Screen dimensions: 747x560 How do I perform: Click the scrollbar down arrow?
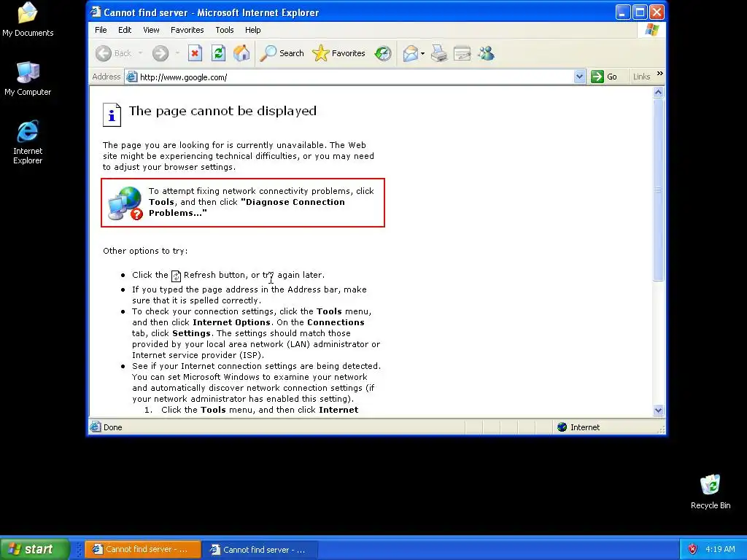pyautogui.click(x=659, y=411)
